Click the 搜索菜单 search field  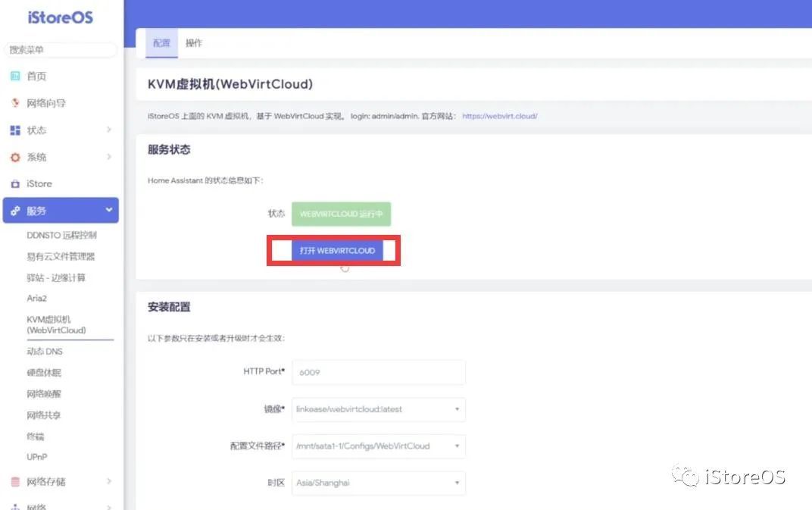pyautogui.click(x=61, y=50)
